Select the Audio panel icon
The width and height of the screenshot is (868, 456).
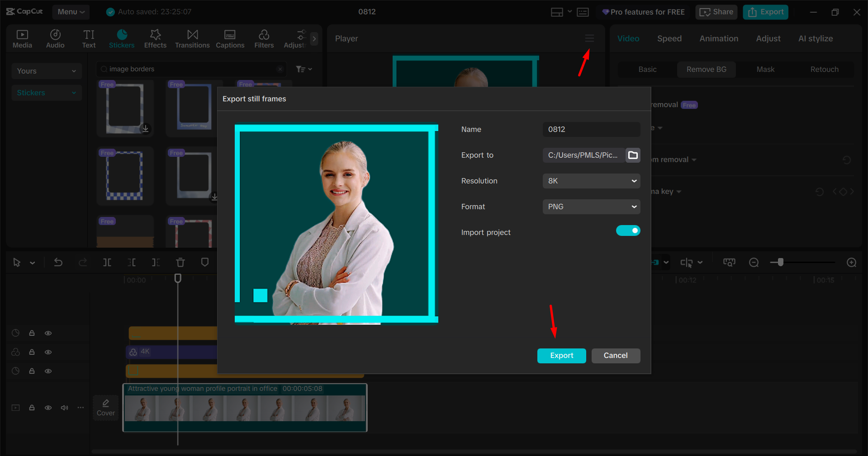[x=55, y=38]
